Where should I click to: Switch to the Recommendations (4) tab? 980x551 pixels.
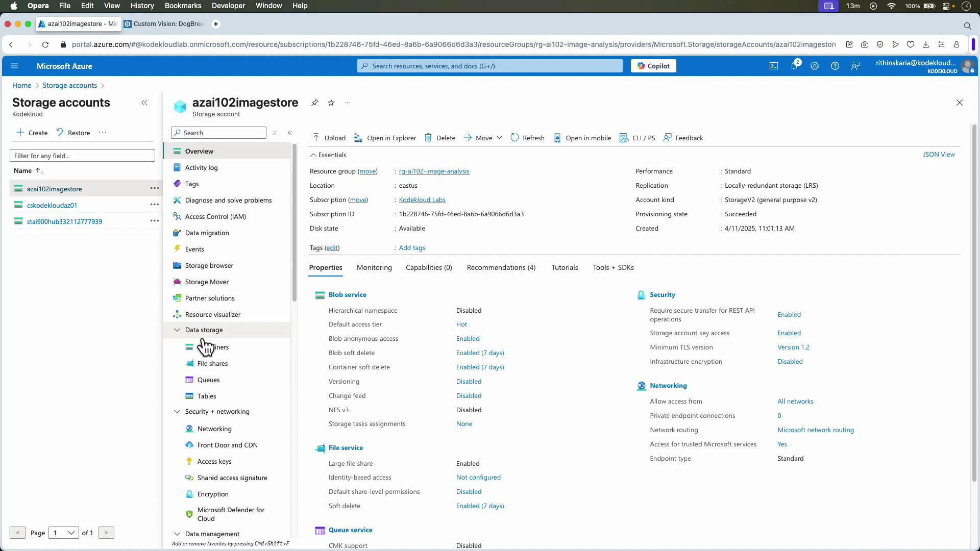pyautogui.click(x=501, y=267)
